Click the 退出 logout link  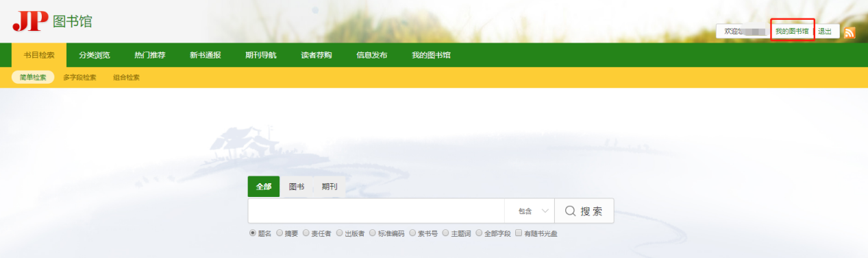tap(825, 32)
